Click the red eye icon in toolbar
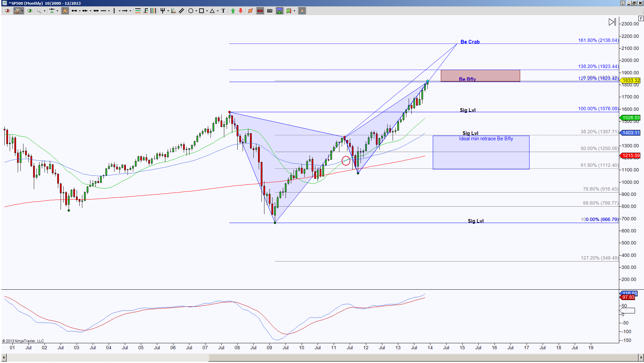This screenshot has width=644, height=363. tap(7, 11)
